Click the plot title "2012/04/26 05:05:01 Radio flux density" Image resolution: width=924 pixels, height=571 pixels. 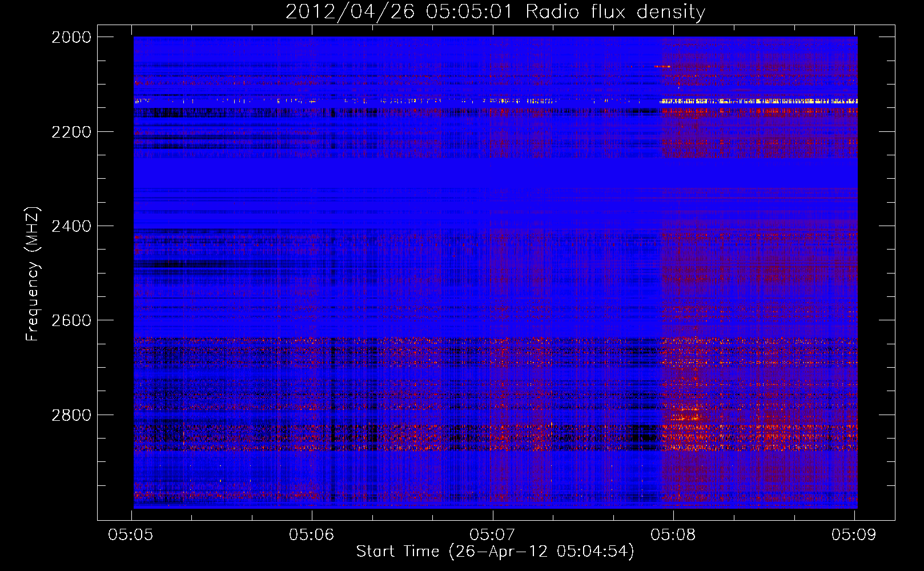coord(495,12)
